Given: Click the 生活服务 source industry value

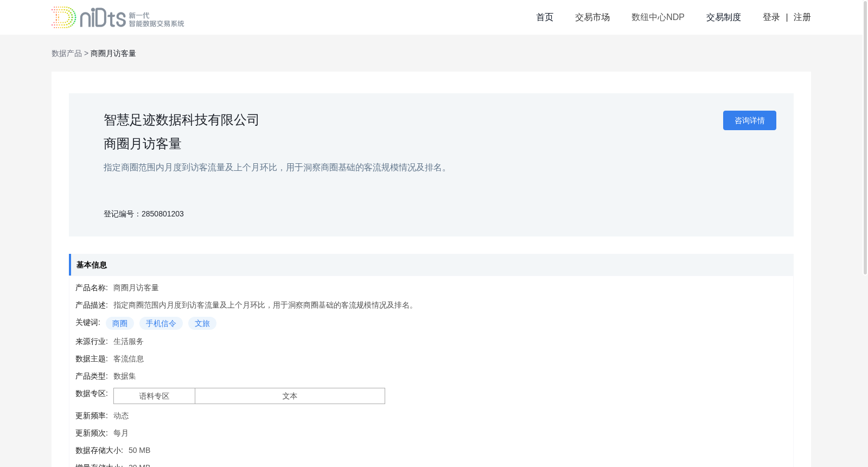Looking at the screenshot, I should 129,341.
